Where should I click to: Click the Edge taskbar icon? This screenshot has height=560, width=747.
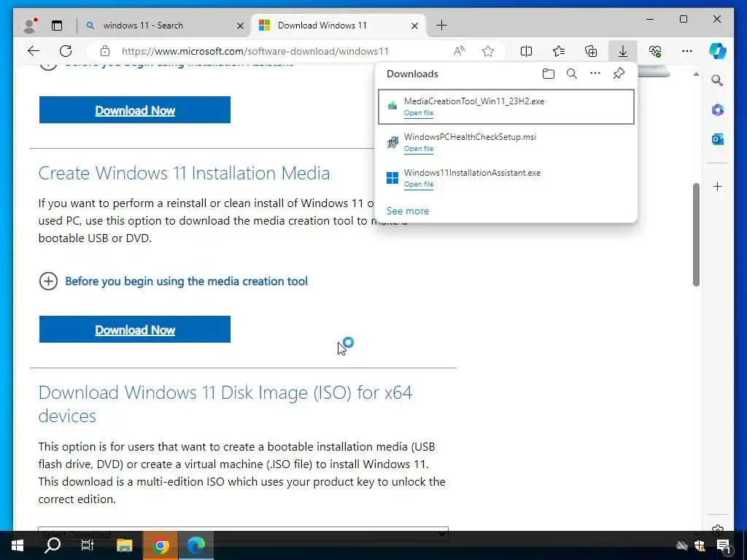(196, 545)
